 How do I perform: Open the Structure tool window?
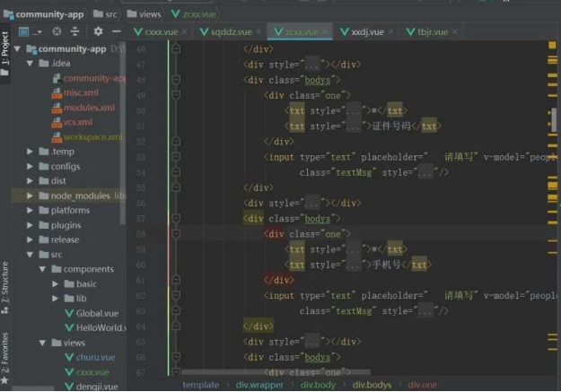pyautogui.click(x=5, y=285)
